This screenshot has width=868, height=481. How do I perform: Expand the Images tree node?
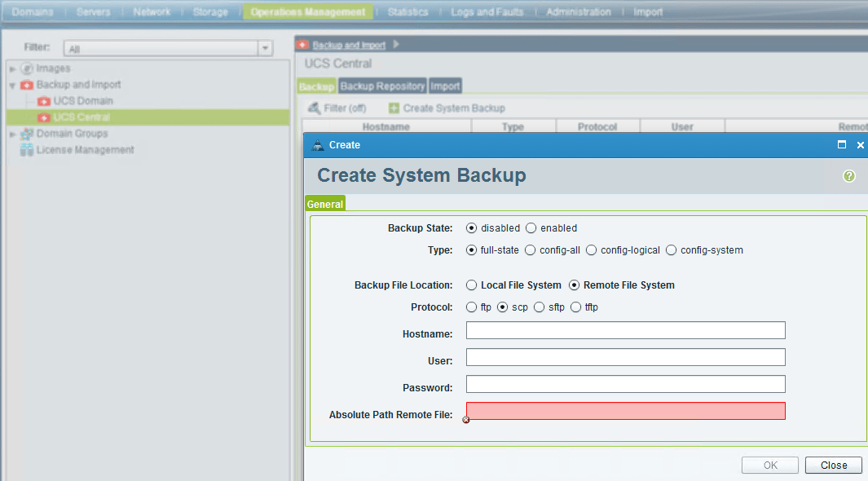(12, 69)
